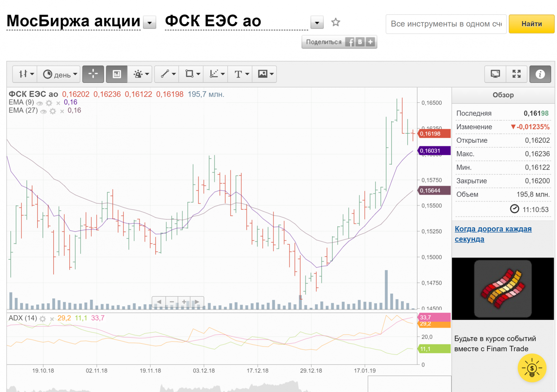Expand the МосБиржа акции market dropdown

point(150,23)
